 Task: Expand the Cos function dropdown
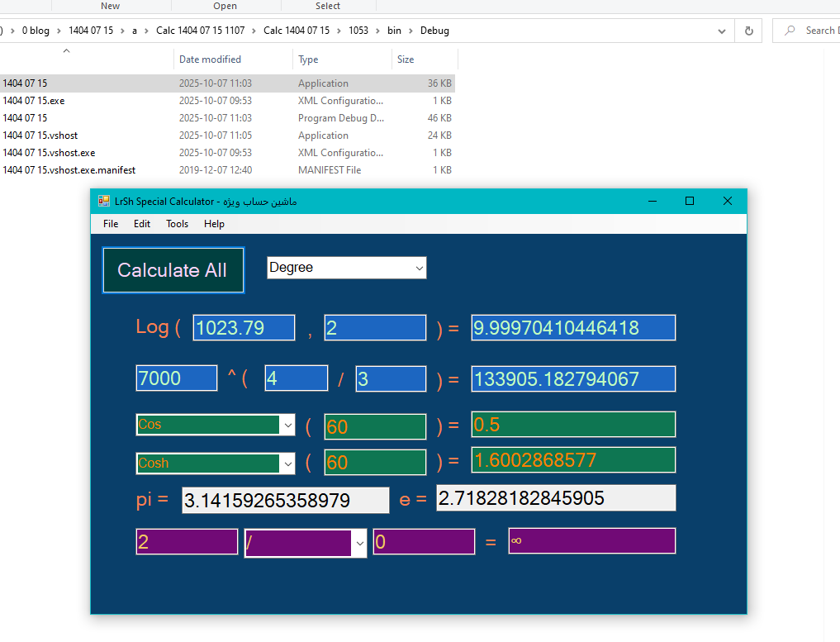287,425
